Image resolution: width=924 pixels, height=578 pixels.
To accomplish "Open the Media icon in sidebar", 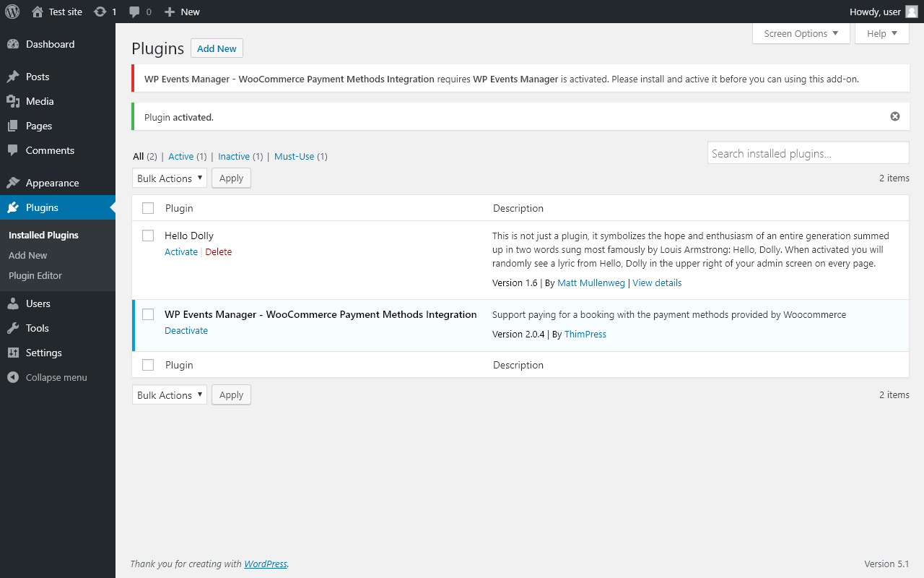I will pos(13,101).
